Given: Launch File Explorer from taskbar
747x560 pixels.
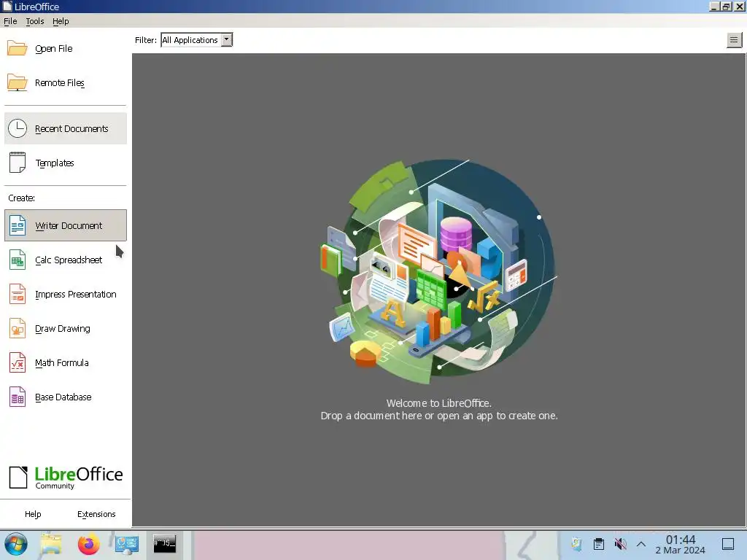Looking at the screenshot, I should pyautogui.click(x=52, y=544).
